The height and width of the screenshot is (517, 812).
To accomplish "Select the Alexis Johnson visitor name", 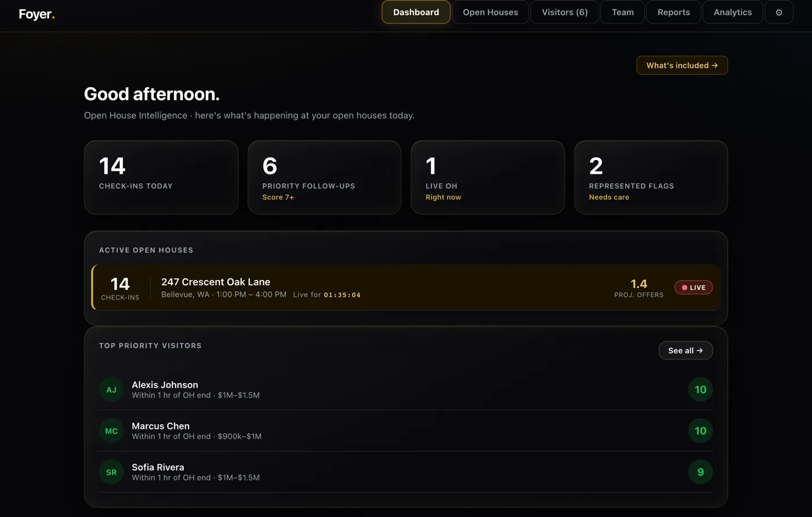I will pyautogui.click(x=165, y=385).
